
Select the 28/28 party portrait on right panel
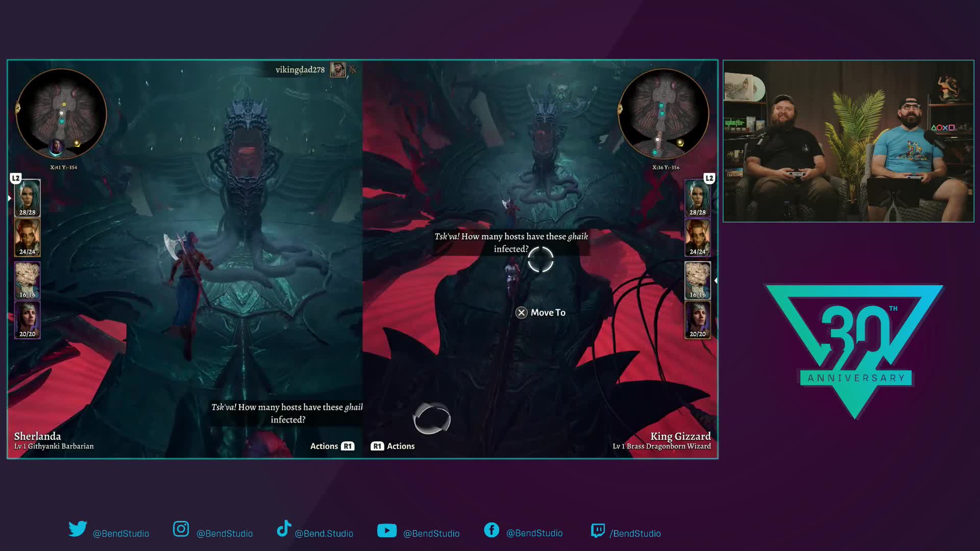pyautogui.click(x=697, y=198)
